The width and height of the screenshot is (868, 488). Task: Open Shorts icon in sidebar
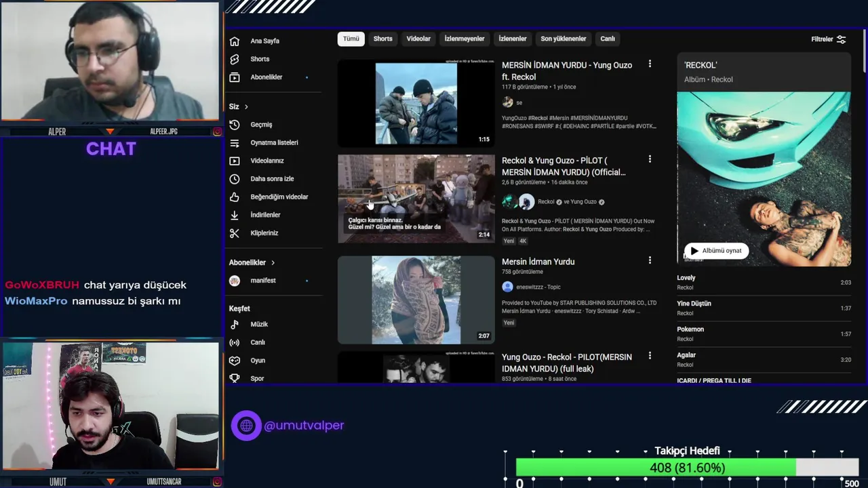[235, 59]
